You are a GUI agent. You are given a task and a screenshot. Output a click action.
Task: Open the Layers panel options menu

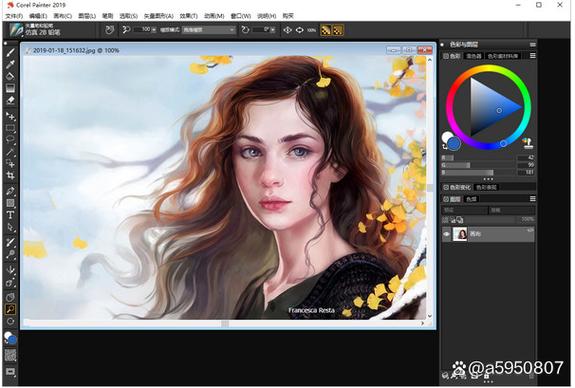point(532,199)
